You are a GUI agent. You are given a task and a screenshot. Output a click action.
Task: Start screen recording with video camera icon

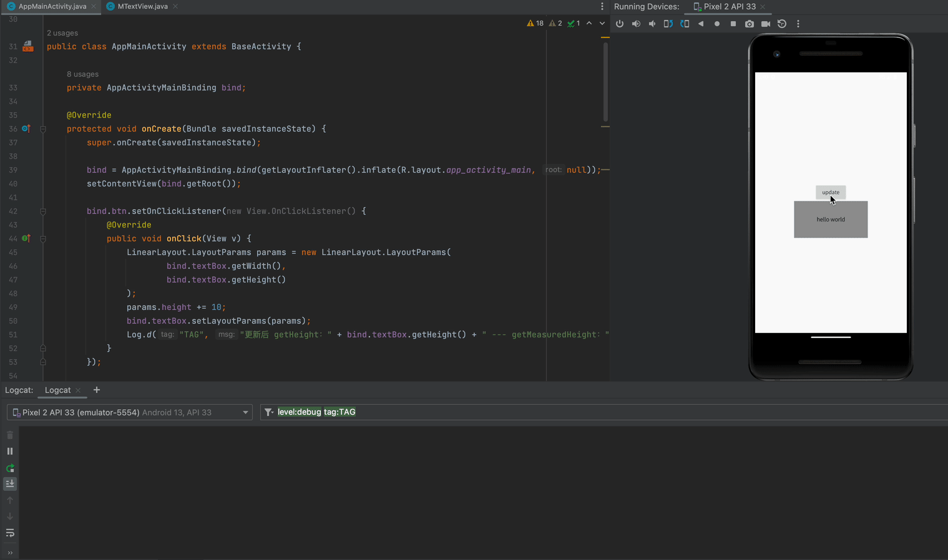(x=766, y=24)
